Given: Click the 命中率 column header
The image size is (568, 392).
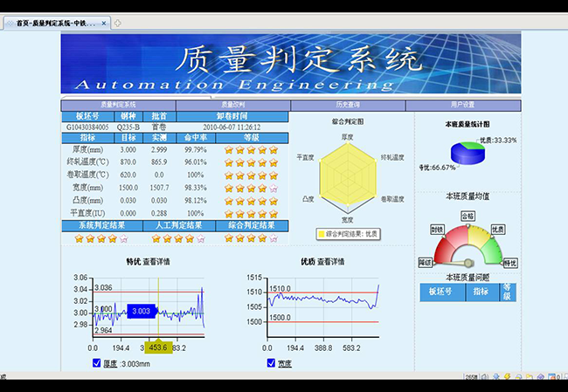Looking at the screenshot, I should pos(196,138).
